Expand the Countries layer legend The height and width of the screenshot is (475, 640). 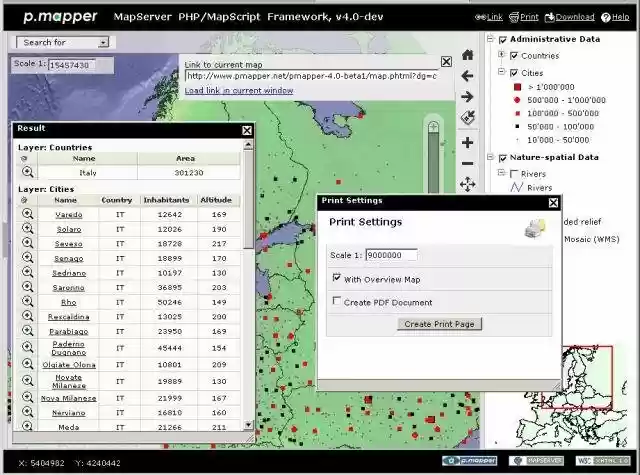[x=502, y=54]
